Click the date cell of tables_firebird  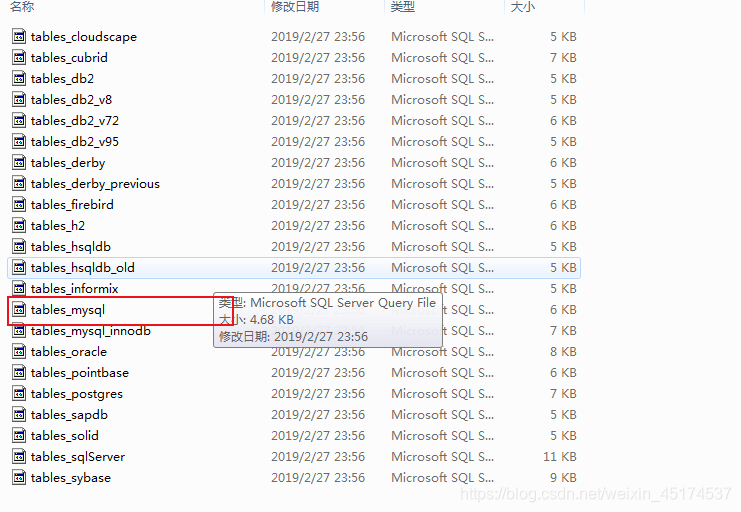coord(318,204)
